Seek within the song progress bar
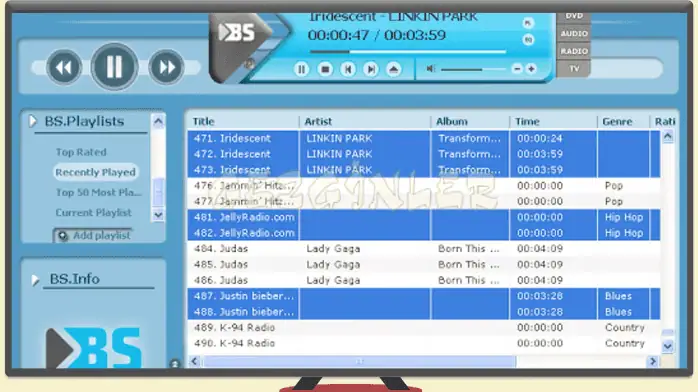This screenshot has height=392, width=698. (408, 52)
